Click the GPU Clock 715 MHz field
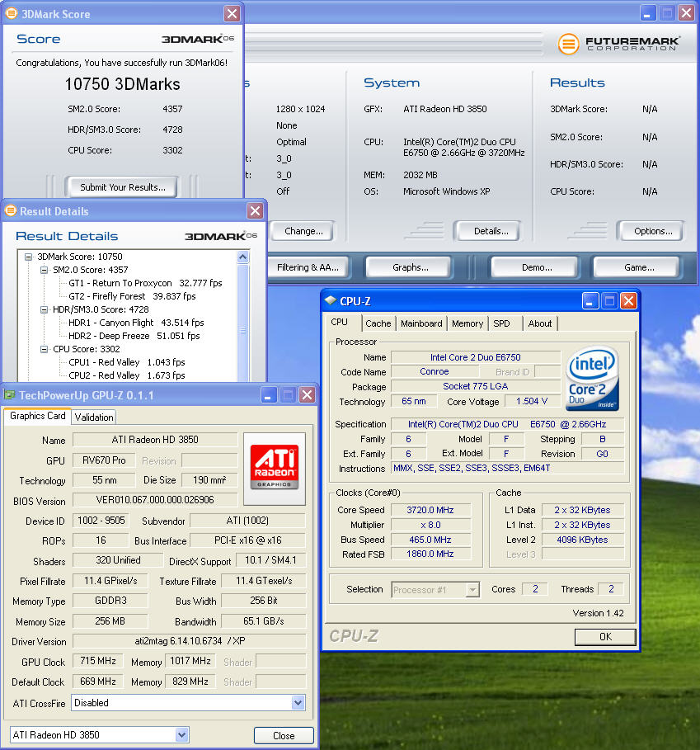The height and width of the screenshot is (750, 700). pyautogui.click(x=98, y=661)
